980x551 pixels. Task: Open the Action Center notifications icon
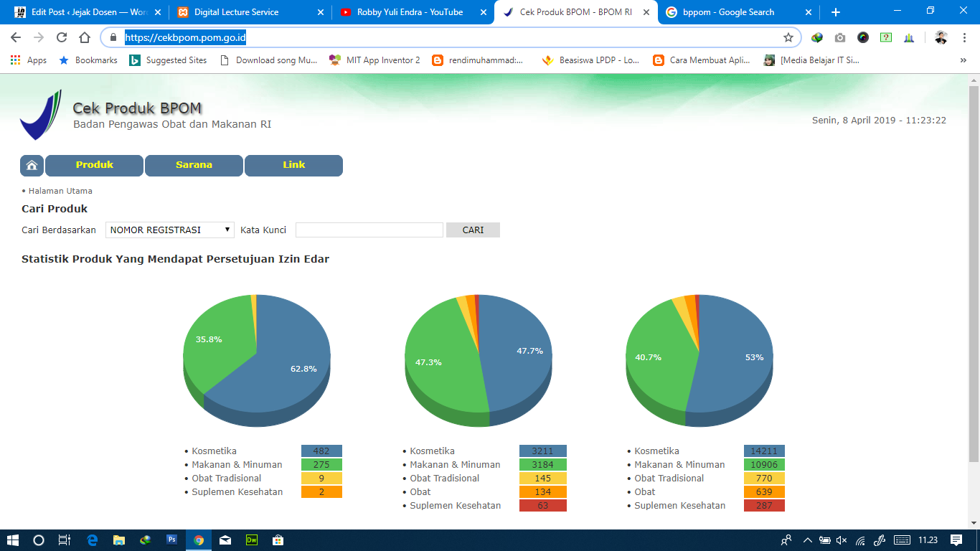(x=956, y=540)
